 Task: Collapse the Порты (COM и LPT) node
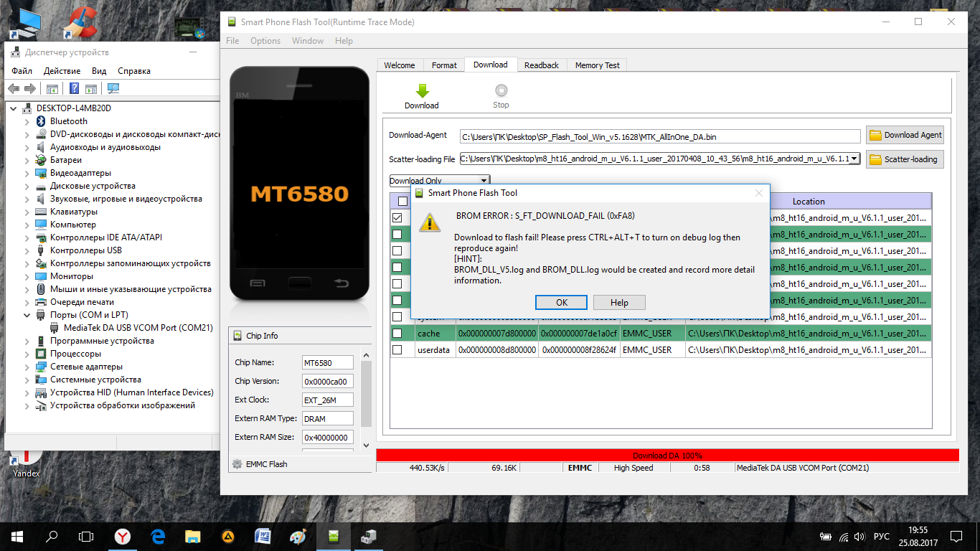27,315
